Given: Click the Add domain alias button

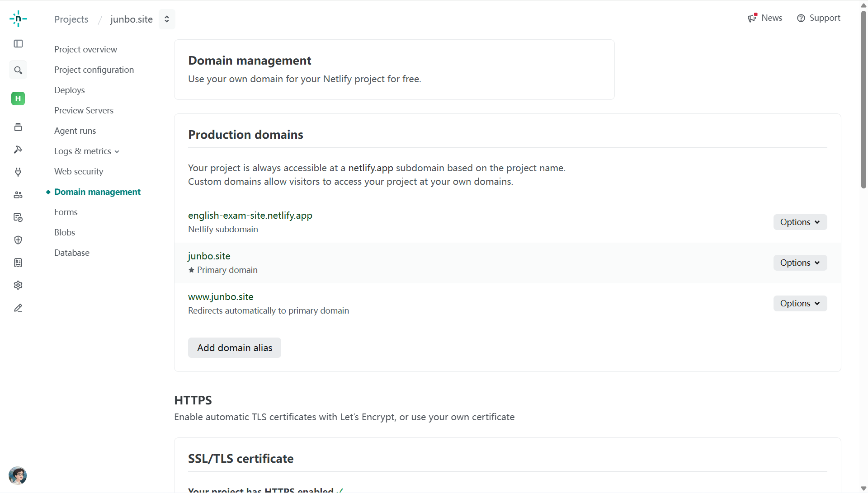Looking at the screenshot, I should point(235,347).
